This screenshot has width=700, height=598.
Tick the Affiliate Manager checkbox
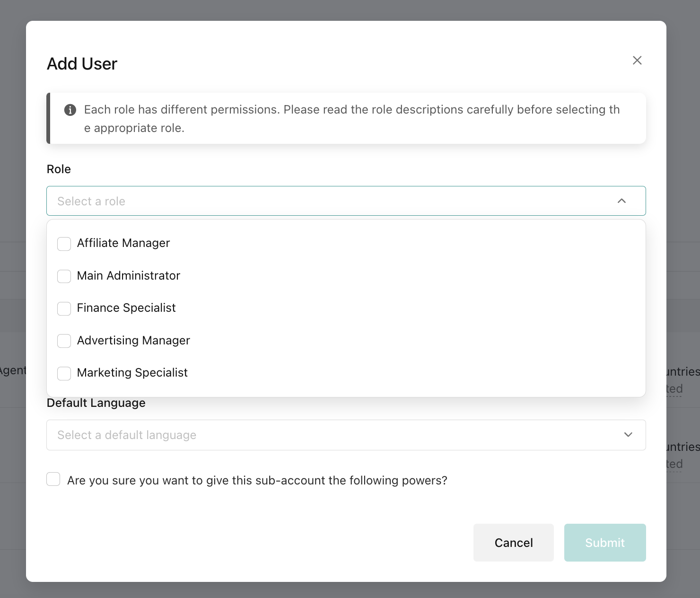(x=64, y=244)
